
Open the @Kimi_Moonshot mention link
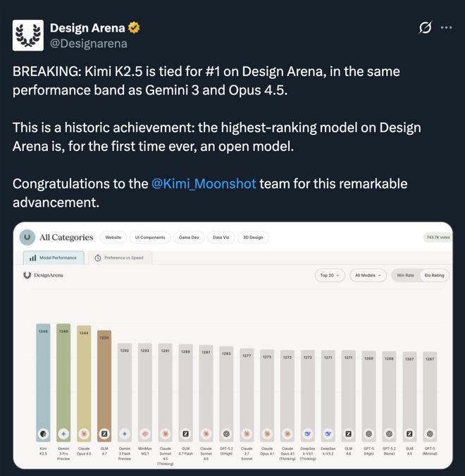(204, 184)
